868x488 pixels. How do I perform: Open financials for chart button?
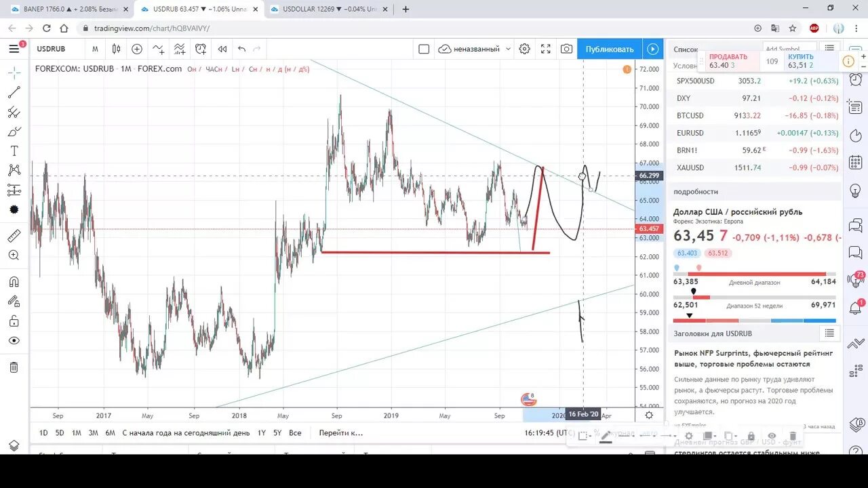coord(179,49)
